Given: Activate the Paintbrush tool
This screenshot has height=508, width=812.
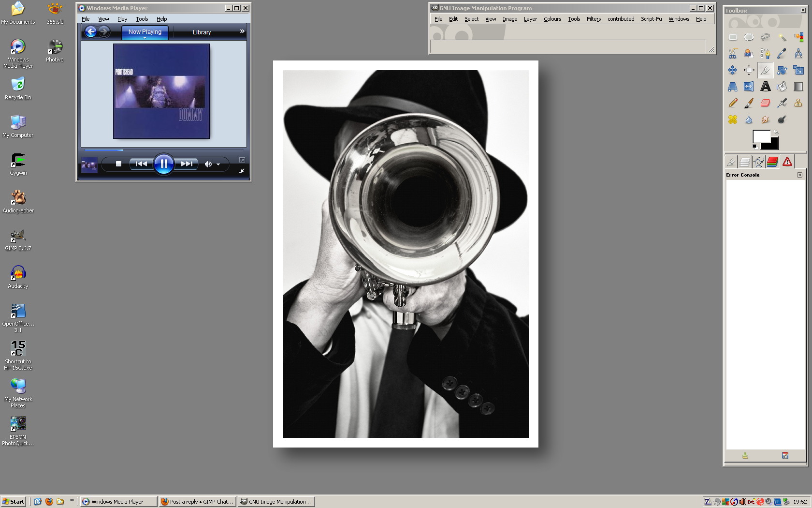Looking at the screenshot, I should click(x=749, y=103).
